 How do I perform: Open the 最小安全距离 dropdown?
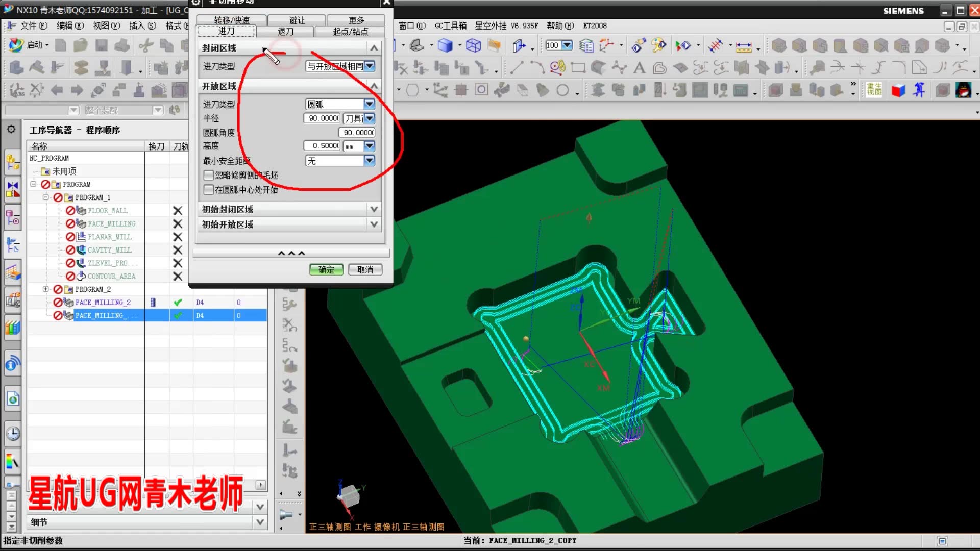(369, 161)
